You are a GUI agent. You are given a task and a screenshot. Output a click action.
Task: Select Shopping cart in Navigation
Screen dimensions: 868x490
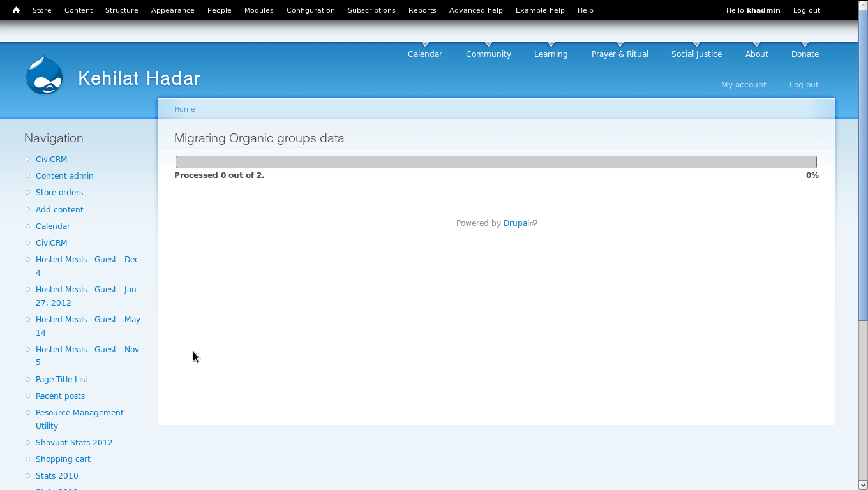[x=63, y=459]
